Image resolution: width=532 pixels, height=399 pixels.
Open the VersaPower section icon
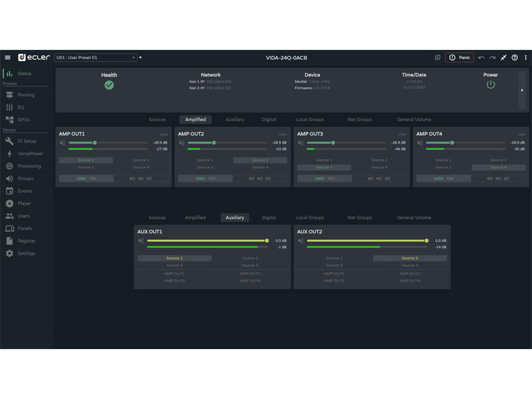pos(9,154)
